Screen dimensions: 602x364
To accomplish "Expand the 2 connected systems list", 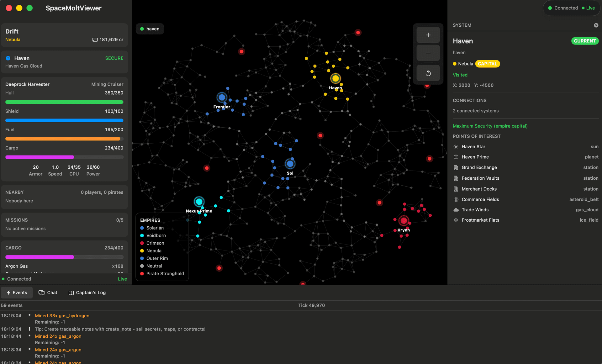I will click(x=476, y=111).
